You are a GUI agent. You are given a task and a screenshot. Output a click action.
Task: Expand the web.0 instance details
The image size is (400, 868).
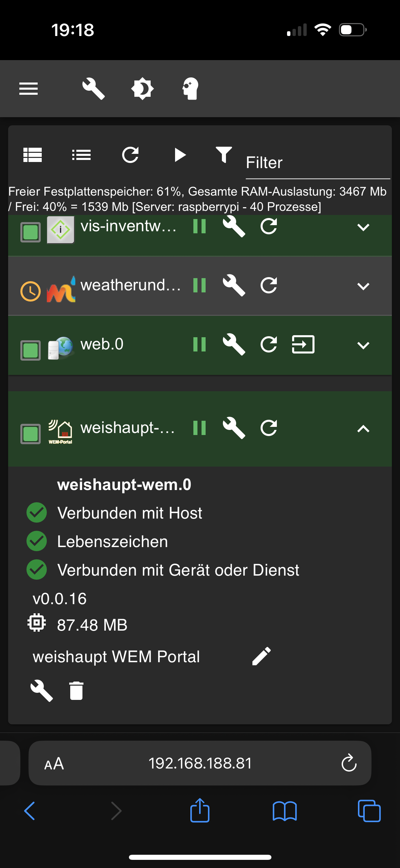click(363, 345)
